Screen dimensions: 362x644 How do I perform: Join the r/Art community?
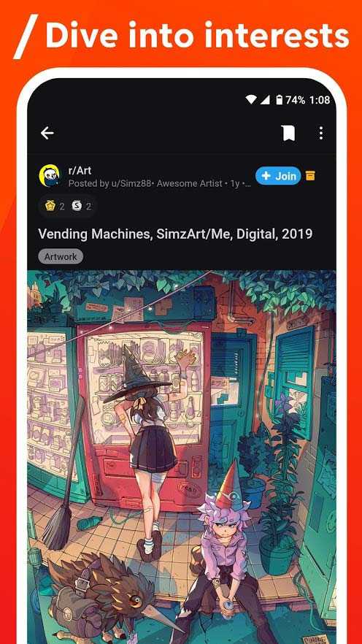(278, 176)
